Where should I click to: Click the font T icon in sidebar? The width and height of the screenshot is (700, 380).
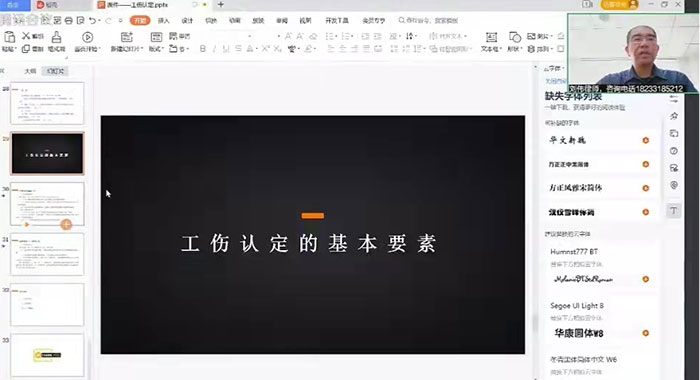click(x=674, y=210)
